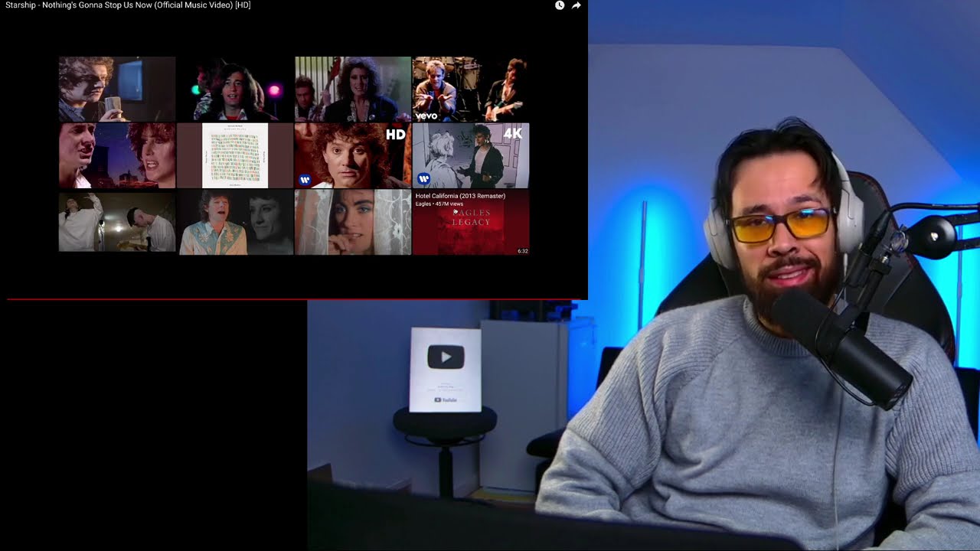Viewport: 980px width, 551px height.
Task: Open thumbnail of long-haired man with pink lights
Action: (235, 89)
